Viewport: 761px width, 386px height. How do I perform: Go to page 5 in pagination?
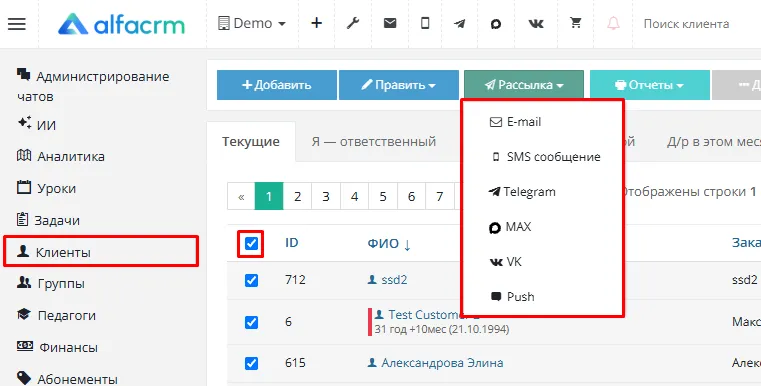pyautogui.click(x=383, y=196)
